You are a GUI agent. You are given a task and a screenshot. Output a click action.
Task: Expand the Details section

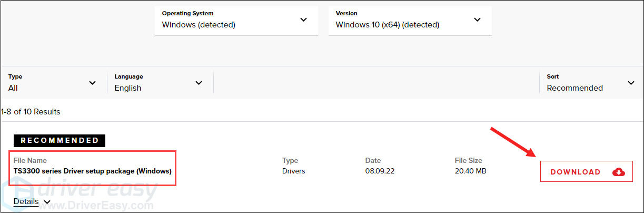pos(32,201)
